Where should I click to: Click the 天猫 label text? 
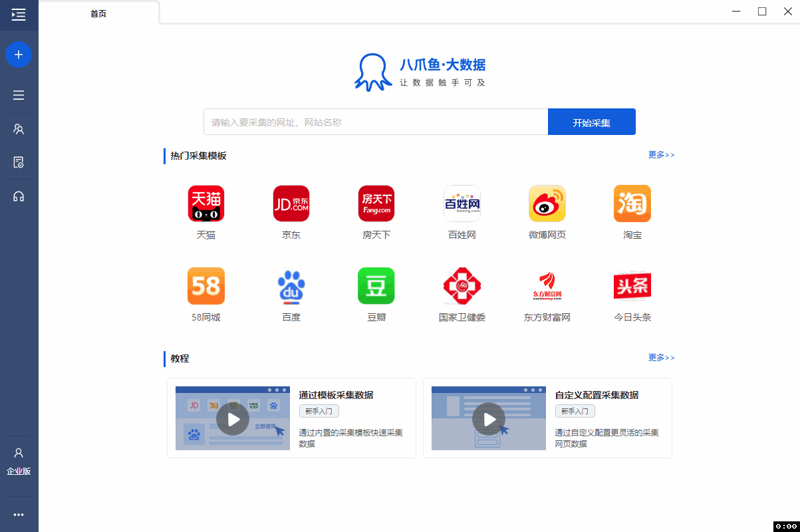(x=206, y=235)
